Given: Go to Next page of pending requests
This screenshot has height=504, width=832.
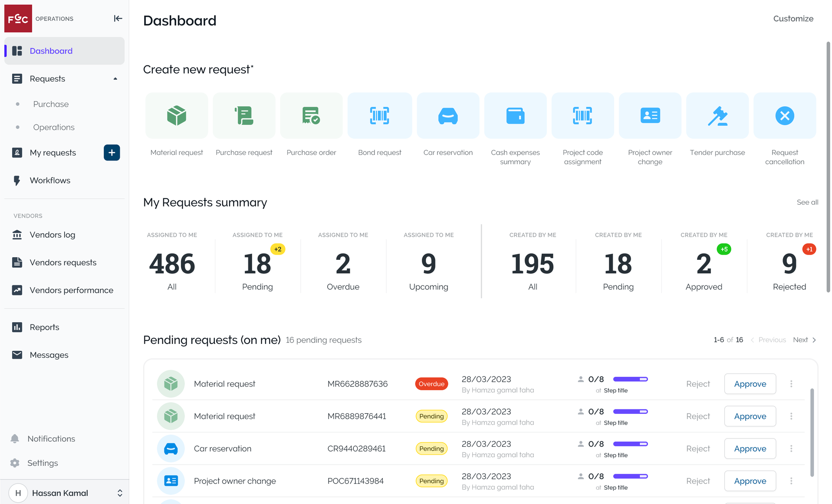Looking at the screenshot, I should click(804, 340).
